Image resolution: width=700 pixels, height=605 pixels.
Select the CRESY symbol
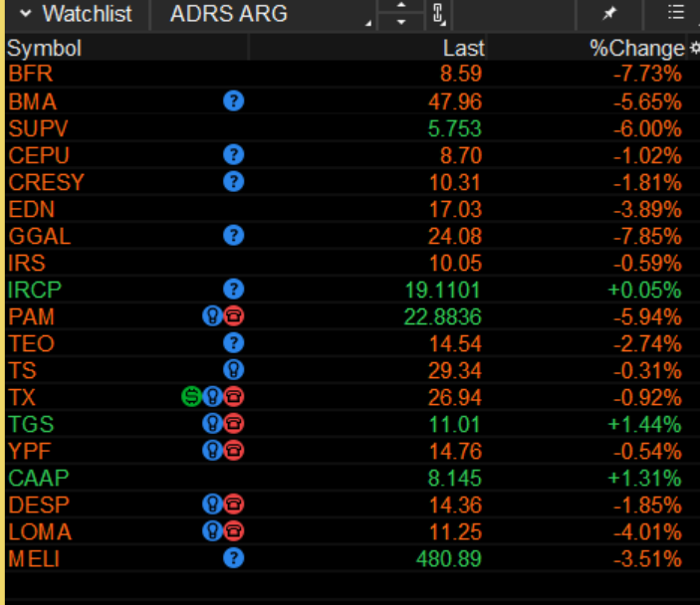(46, 182)
